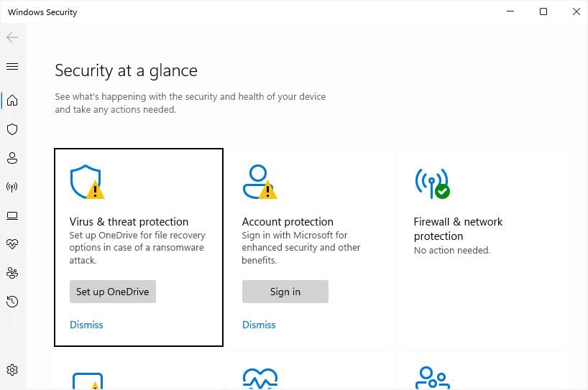Minimize the Windows Security window
This screenshot has height=390, width=588.
click(510, 11)
